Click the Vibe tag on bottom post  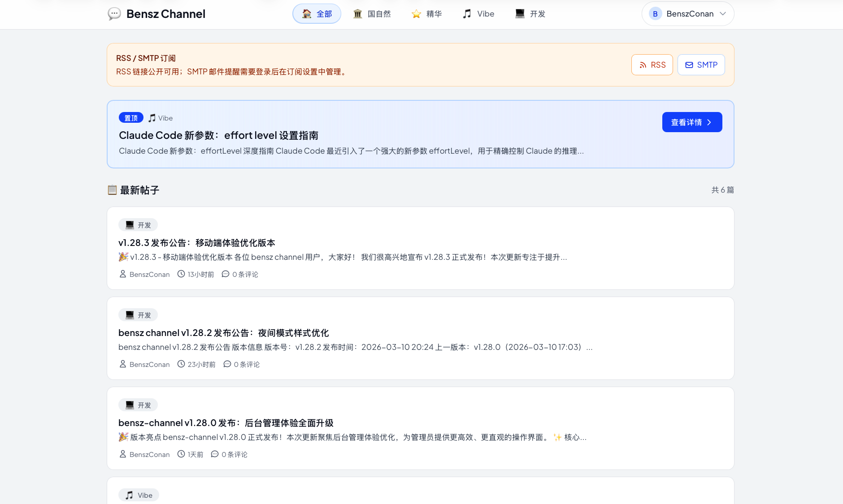[139, 495]
